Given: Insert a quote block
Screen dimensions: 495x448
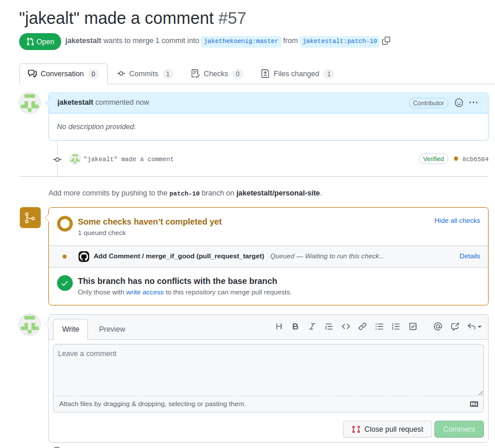Looking at the screenshot, I should [328, 326].
